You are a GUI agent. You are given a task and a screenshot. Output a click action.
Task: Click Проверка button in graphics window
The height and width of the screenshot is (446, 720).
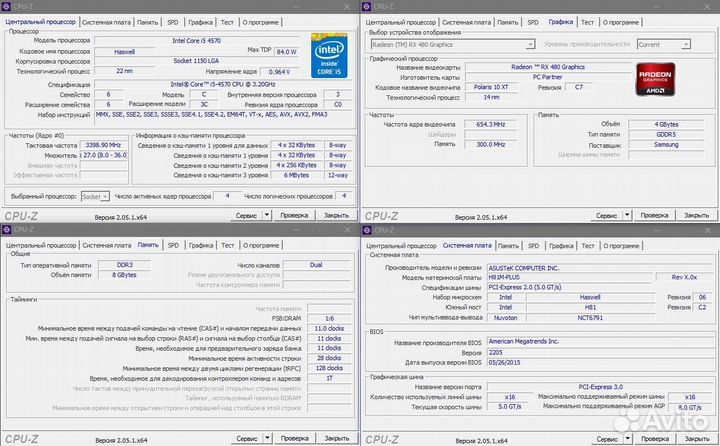[x=654, y=215]
